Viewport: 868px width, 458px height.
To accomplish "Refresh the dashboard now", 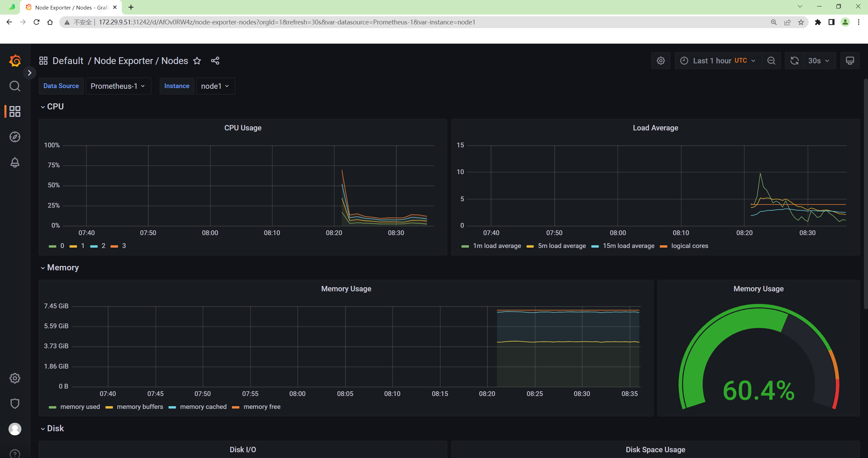I will pos(794,61).
